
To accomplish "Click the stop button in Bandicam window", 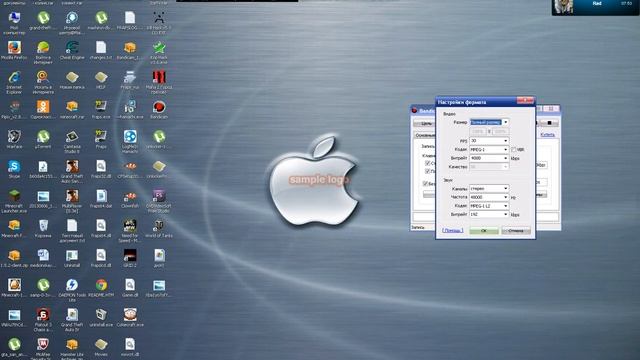I will tap(549, 123).
